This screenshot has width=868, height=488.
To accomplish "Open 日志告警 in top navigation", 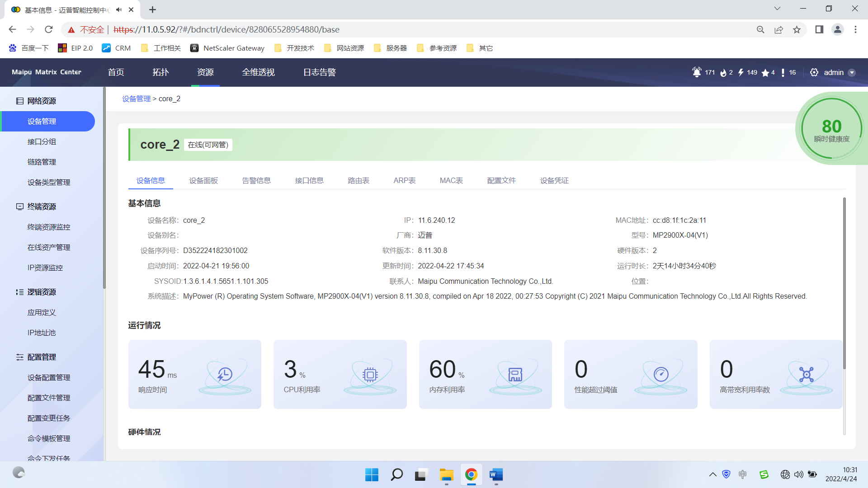I will click(319, 72).
